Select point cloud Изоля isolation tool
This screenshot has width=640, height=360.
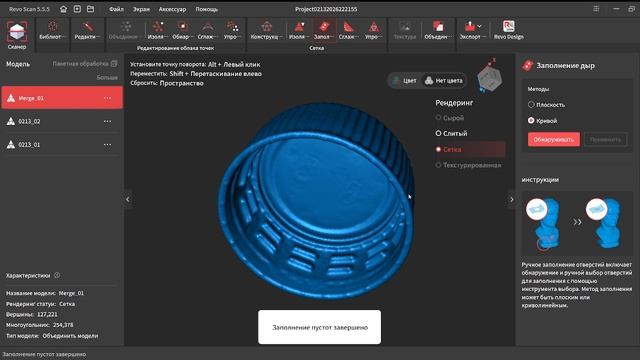[158, 31]
